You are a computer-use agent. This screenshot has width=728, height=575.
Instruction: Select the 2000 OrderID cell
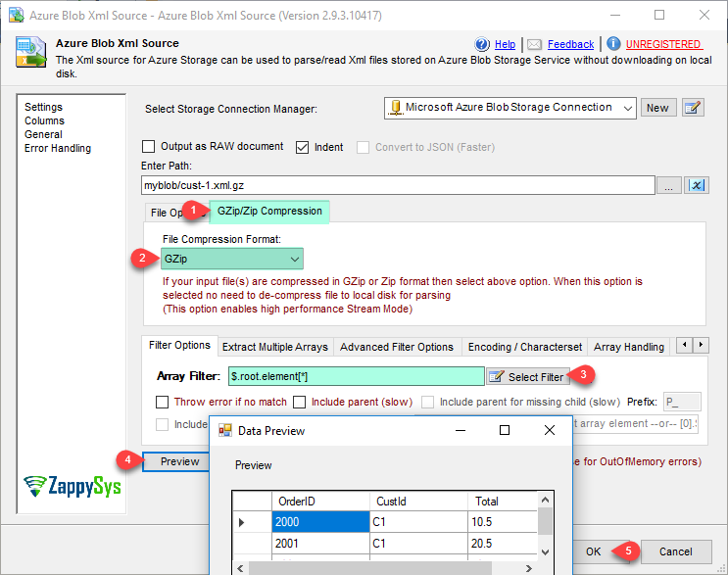pos(320,522)
